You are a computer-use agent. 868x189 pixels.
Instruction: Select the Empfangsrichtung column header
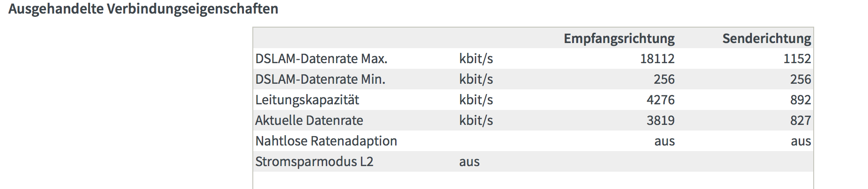point(619,38)
